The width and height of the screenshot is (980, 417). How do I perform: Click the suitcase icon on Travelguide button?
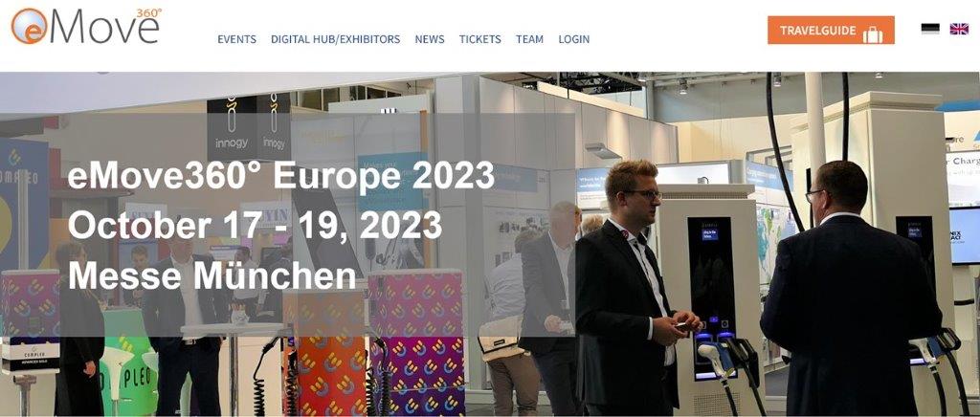click(x=873, y=33)
